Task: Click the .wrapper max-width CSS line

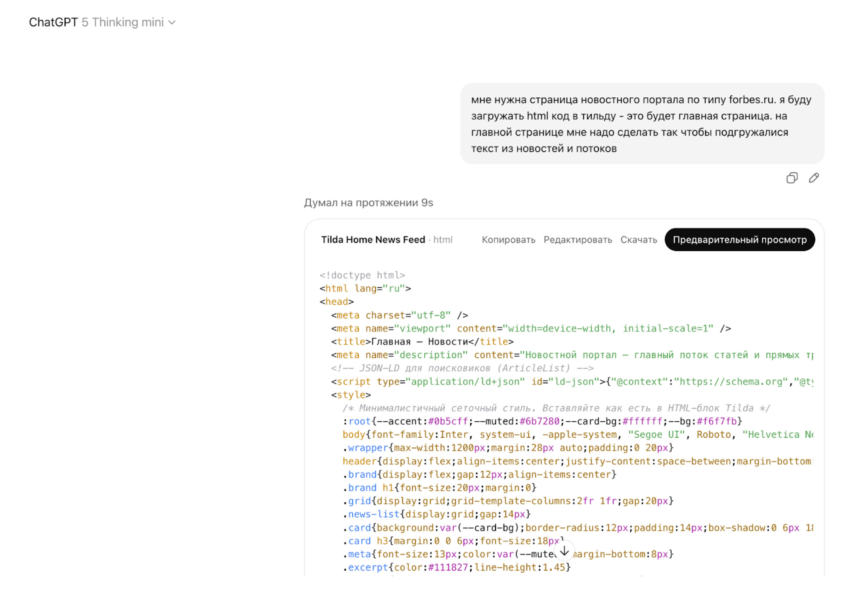Action: [509, 448]
